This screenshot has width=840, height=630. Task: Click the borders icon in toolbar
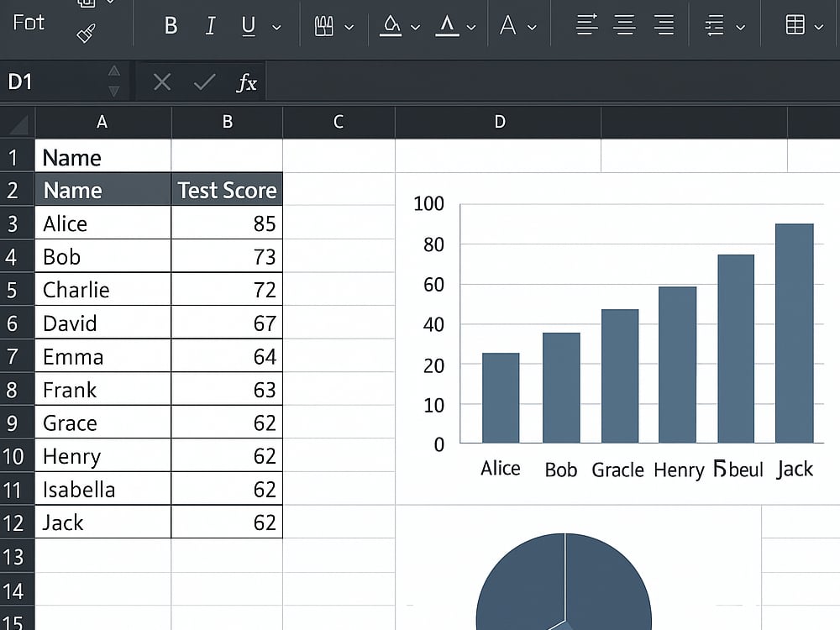323,26
